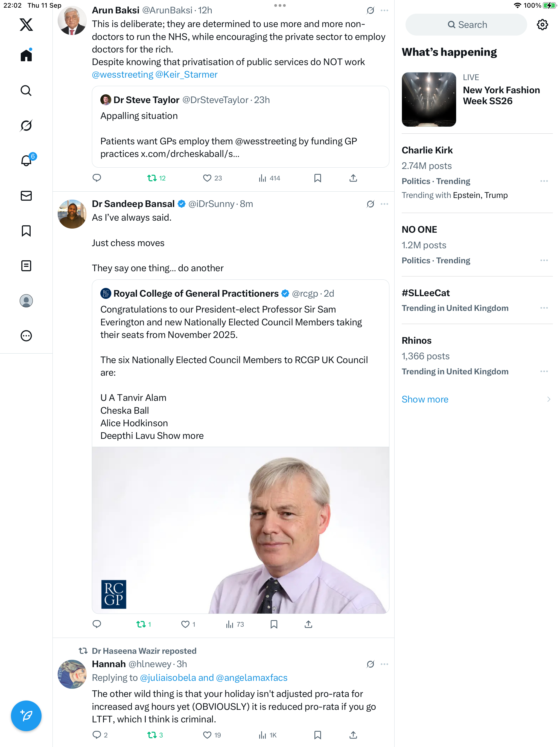Expand Show more in RCGP quoted post
Viewport: 560px width, 747px height.
180,436
